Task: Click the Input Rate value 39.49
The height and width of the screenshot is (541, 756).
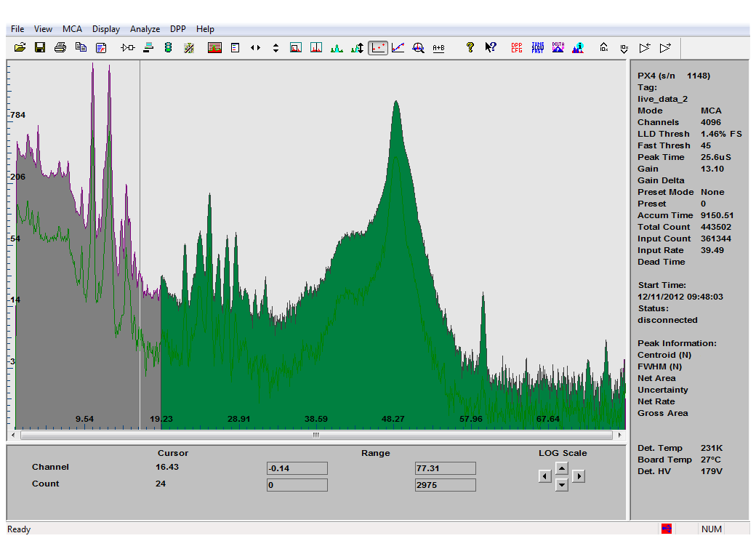Action: click(712, 250)
